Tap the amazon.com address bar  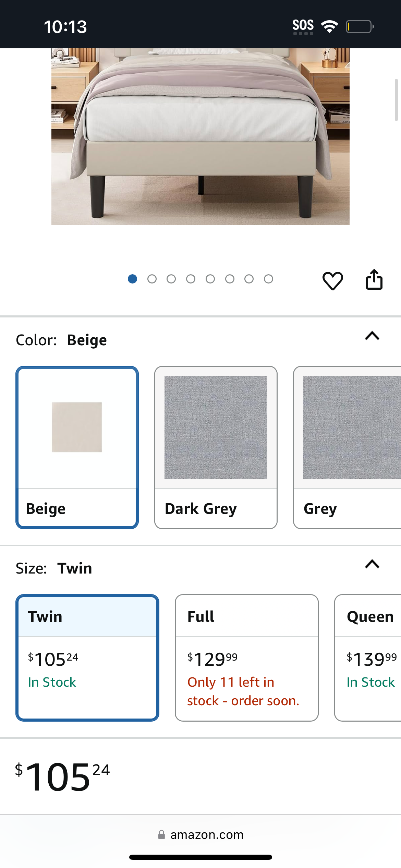(x=200, y=835)
